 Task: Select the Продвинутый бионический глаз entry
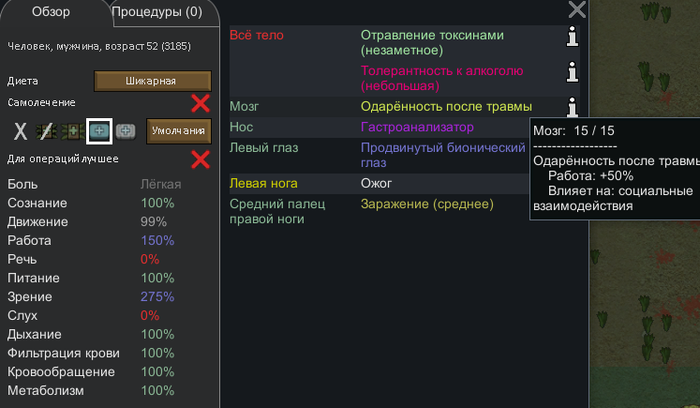[x=443, y=155]
